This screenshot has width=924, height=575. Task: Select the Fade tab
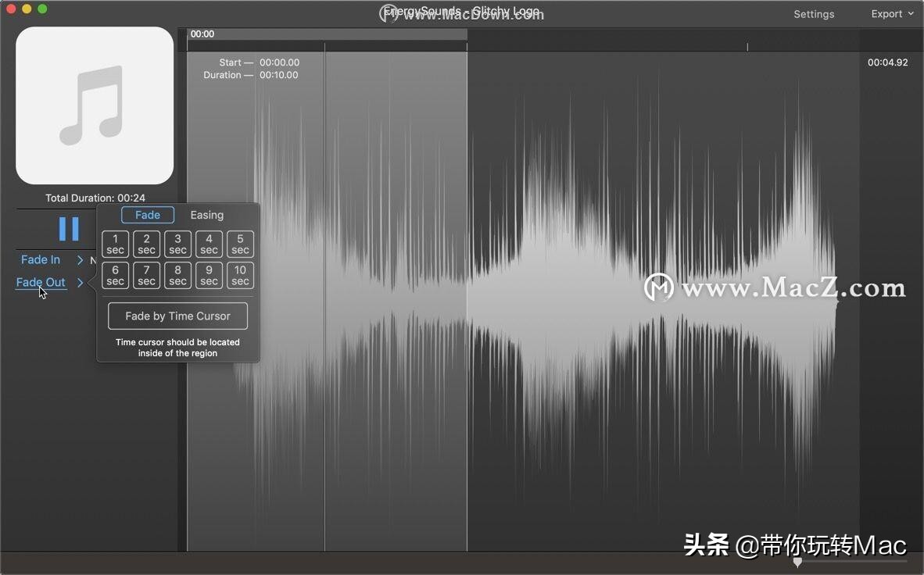(147, 215)
